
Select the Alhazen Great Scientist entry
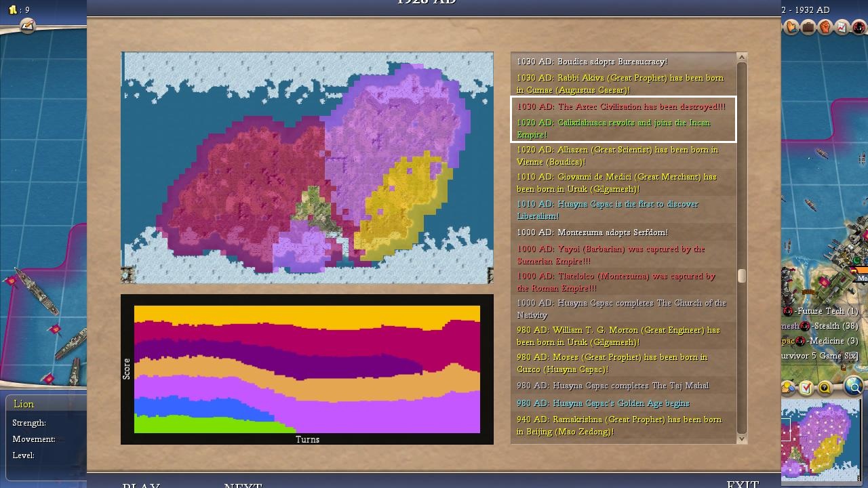623,156
